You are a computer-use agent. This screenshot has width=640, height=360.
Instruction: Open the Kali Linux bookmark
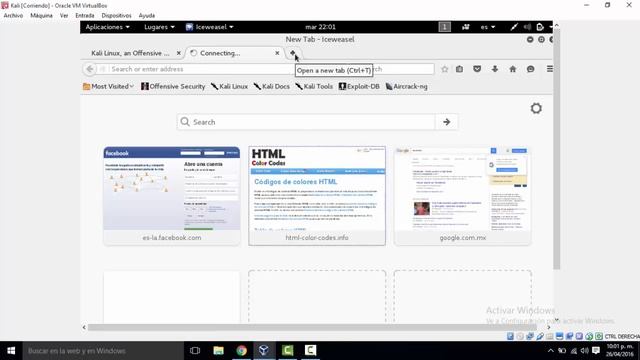pos(229,87)
